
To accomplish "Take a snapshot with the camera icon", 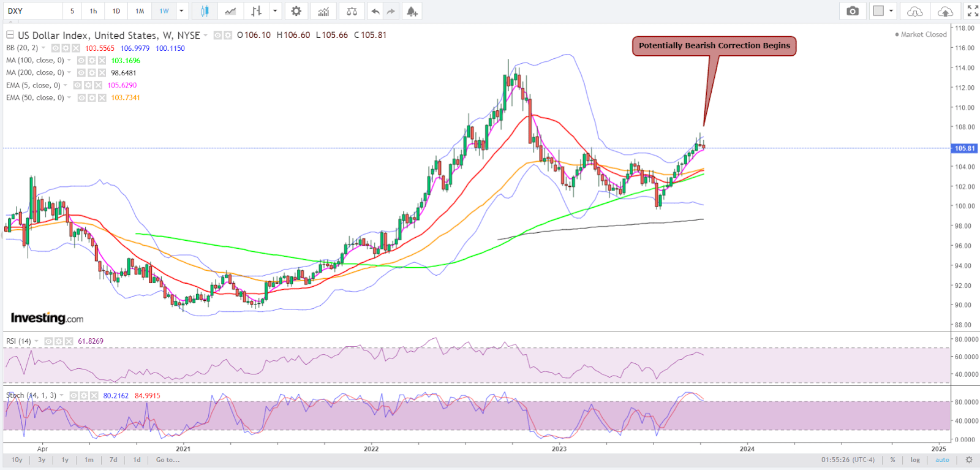I will [852, 11].
